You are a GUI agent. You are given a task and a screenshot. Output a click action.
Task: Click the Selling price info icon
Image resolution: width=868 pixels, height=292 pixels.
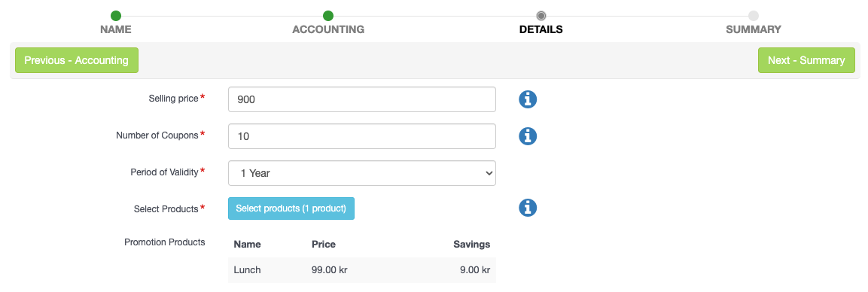528,99
